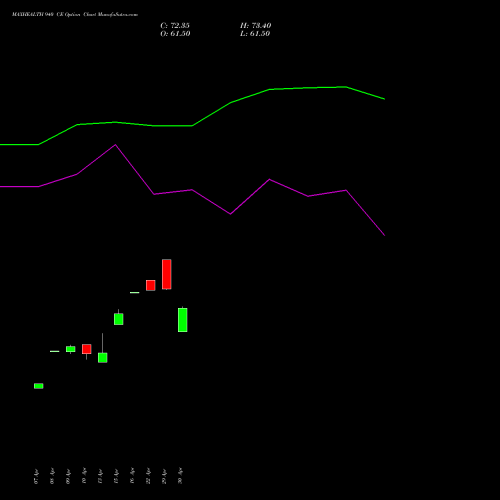
Task: Click the green candle for 07 Apr
Action: (x=39, y=386)
